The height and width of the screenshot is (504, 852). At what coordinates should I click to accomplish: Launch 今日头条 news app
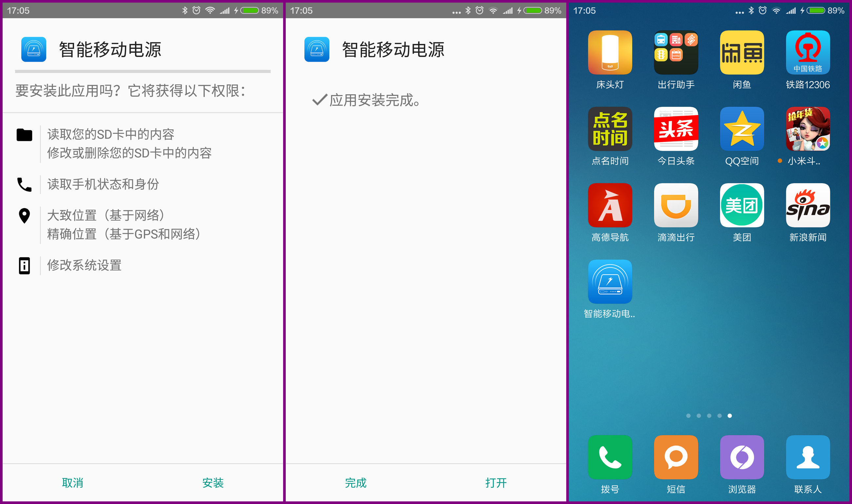coord(676,129)
